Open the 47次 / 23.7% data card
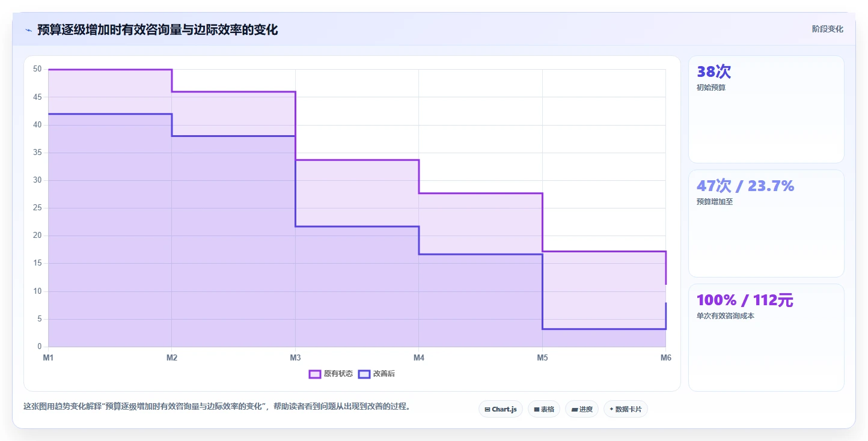 (x=766, y=224)
